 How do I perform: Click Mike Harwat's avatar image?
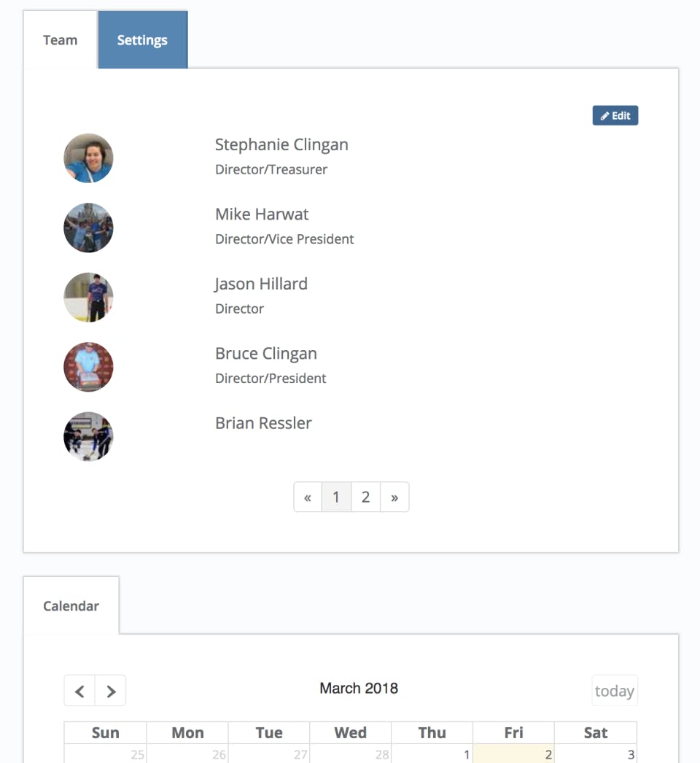tap(88, 228)
